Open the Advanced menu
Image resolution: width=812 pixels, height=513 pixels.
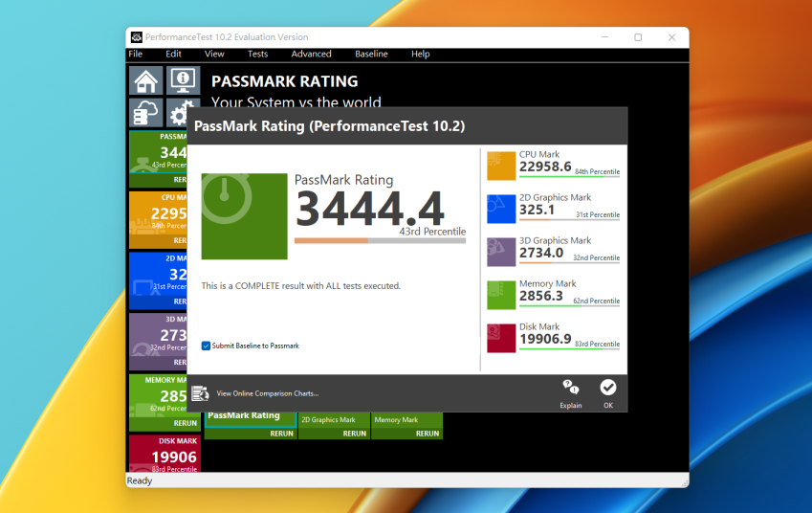[x=311, y=54]
